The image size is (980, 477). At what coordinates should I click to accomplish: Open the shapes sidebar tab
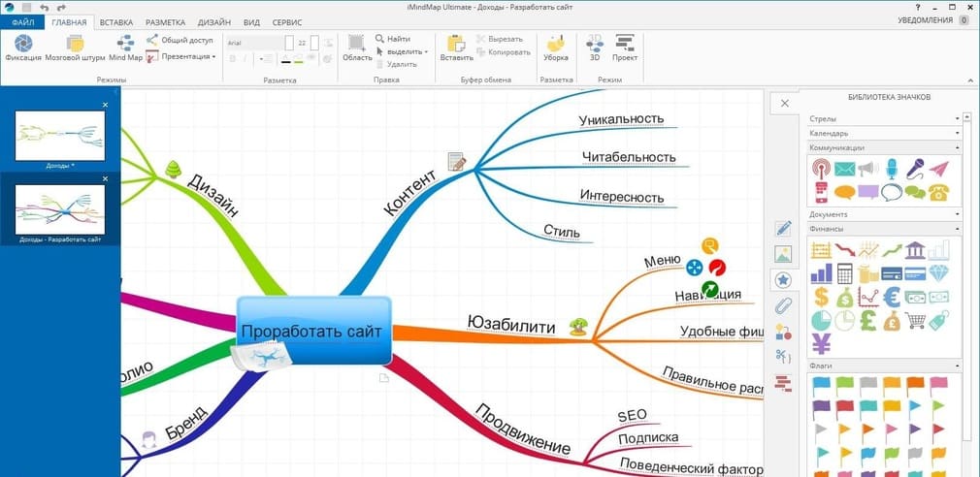tap(783, 332)
